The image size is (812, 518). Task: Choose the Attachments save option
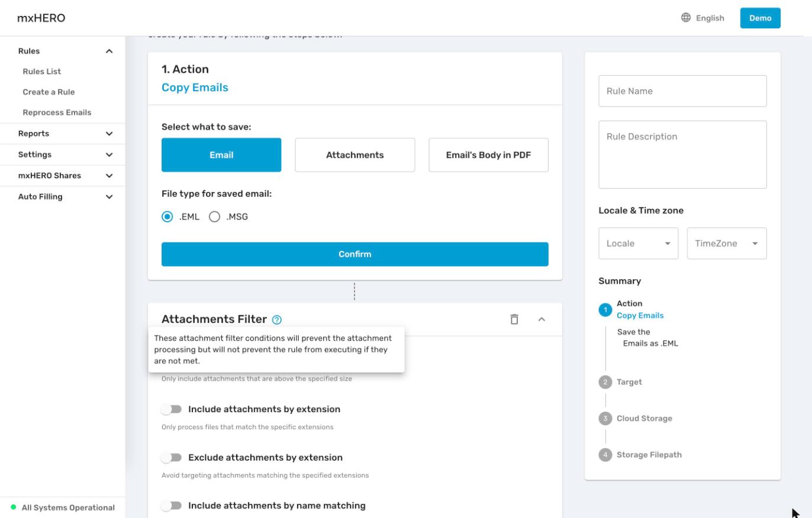(x=355, y=155)
